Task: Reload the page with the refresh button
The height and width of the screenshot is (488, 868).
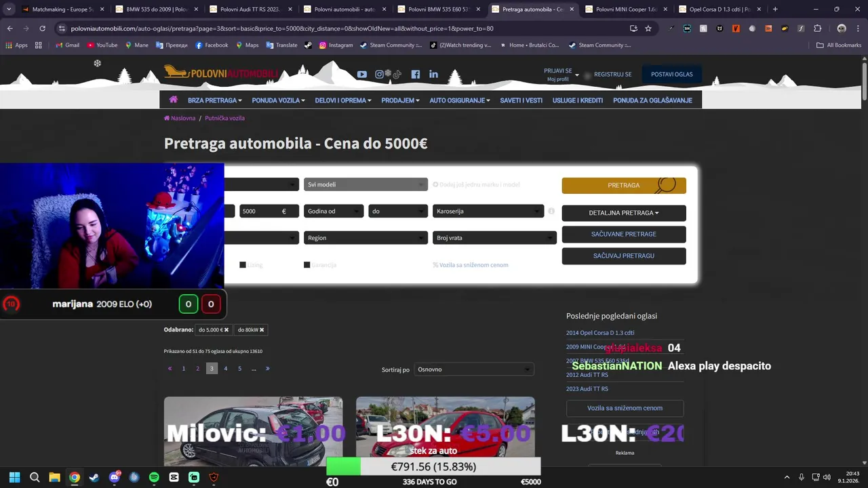Action: [x=42, y=28]
